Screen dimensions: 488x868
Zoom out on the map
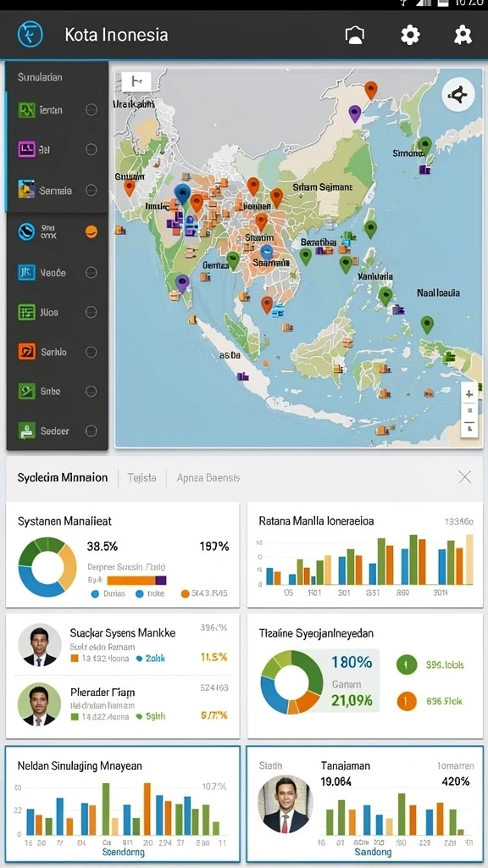469,426
